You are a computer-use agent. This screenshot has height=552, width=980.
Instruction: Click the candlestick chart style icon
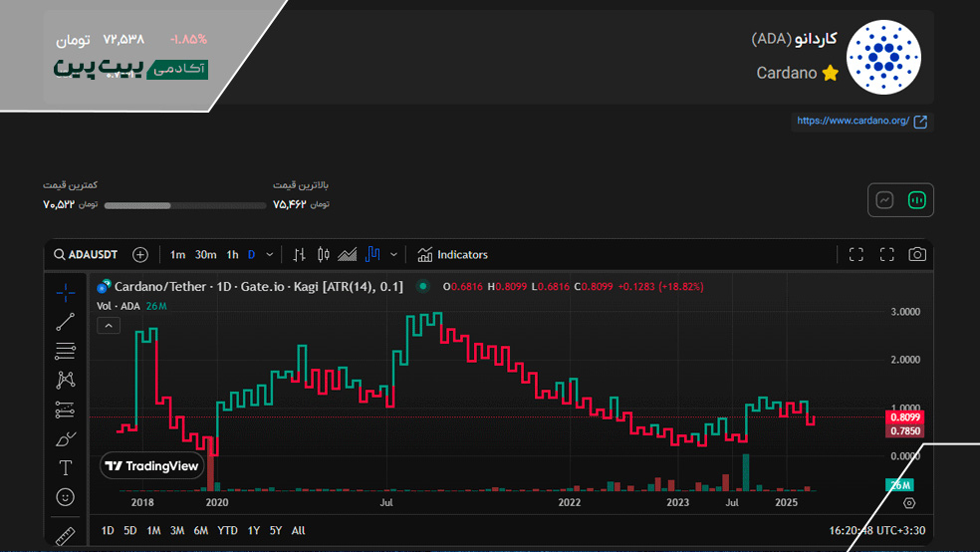[x=323, y=254]
